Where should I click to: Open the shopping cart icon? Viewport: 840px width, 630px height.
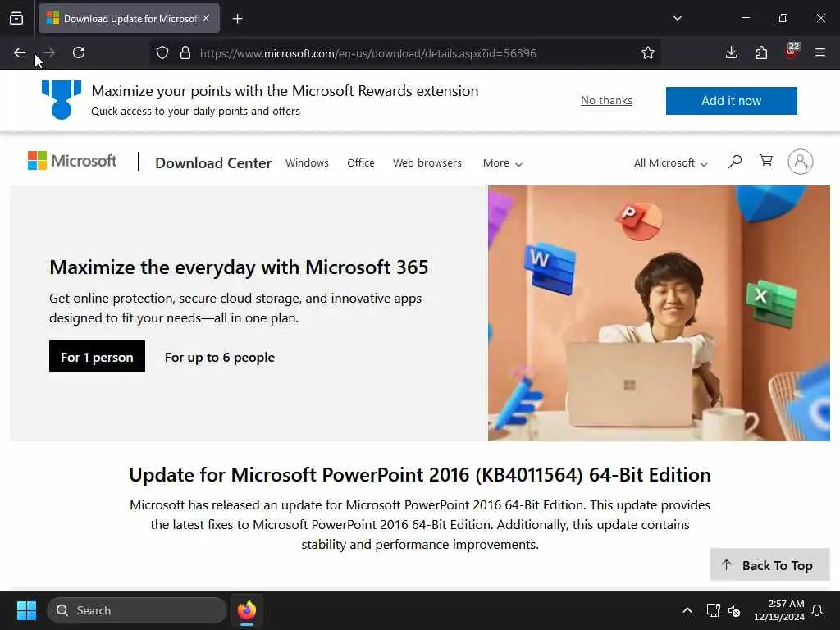766,161
